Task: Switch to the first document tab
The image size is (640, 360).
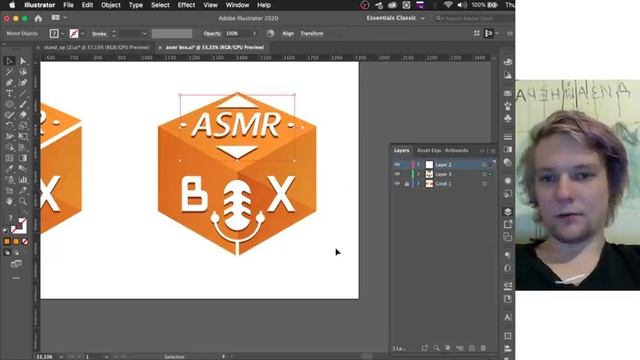Action: click(96, 48)
